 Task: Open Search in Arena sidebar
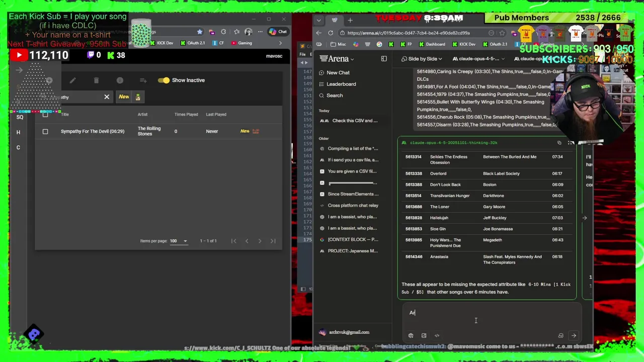[x=330, y=96]
